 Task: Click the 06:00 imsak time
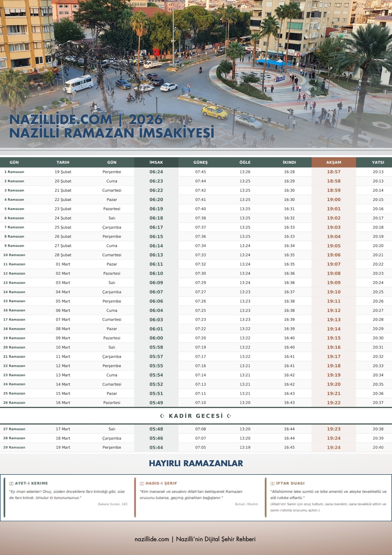(x=156, y=338)
